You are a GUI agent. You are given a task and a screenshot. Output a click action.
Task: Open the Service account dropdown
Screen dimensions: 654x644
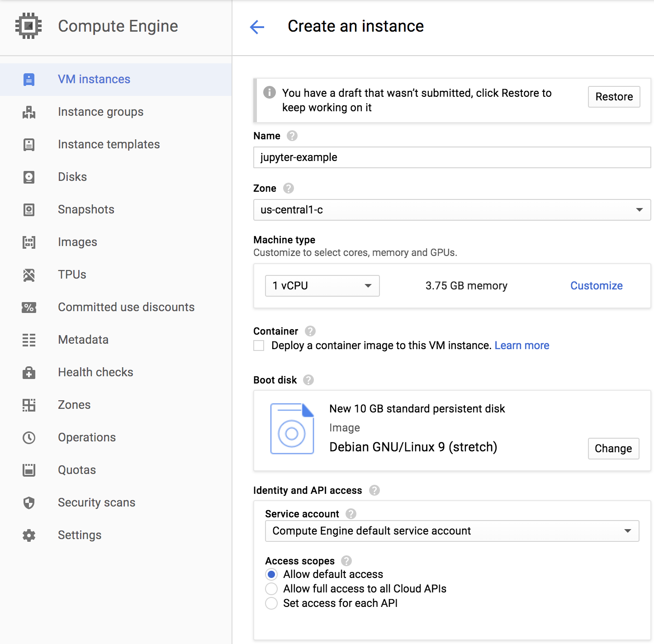tap(451, 531)
